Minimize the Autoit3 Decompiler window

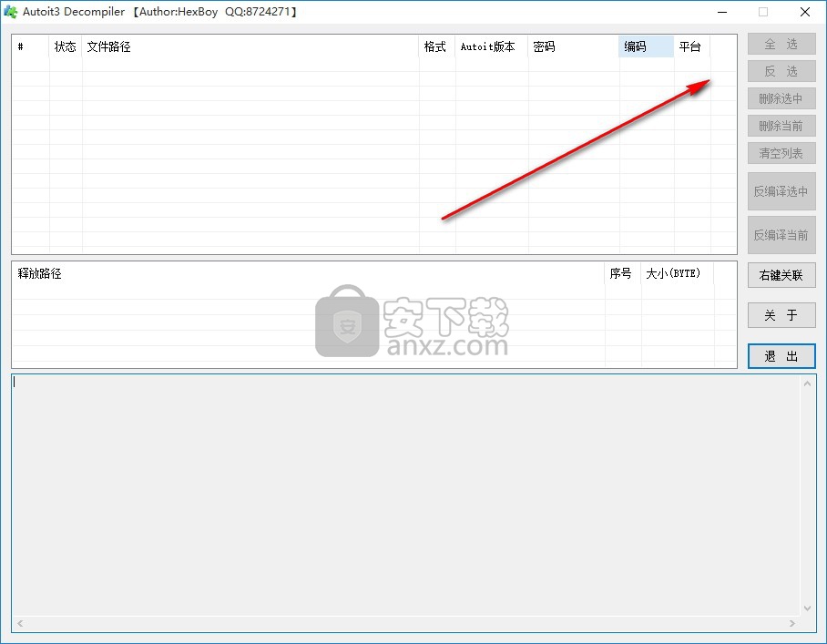(x=722, y=12)
